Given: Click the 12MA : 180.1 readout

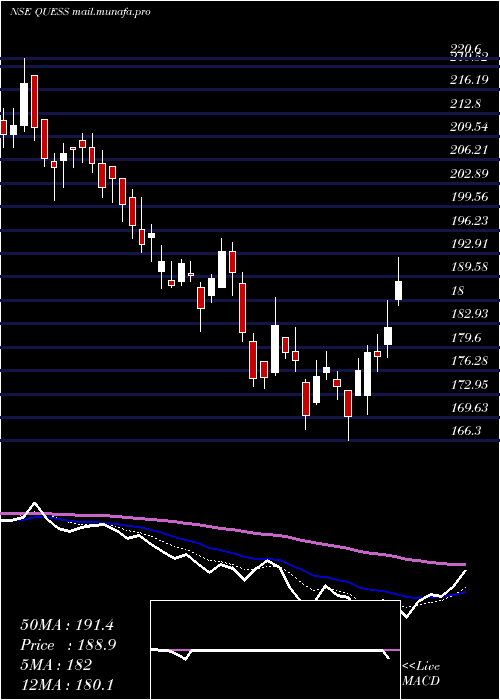Looking at the screenshot, I should point(67,684).
